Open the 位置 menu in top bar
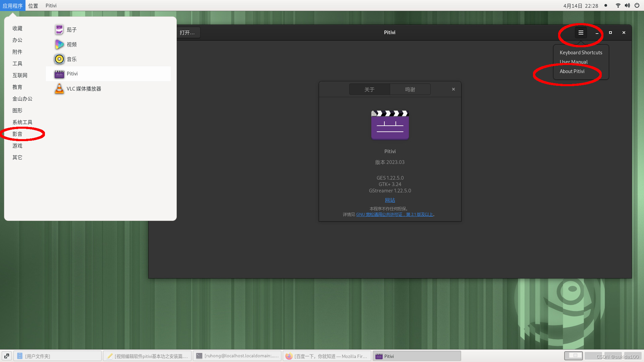 (33, 6)
